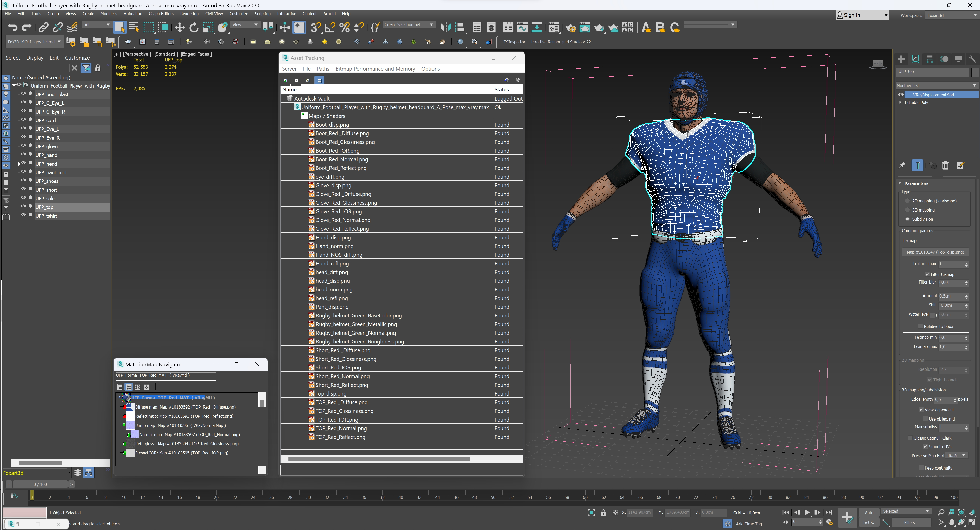Open the Selected key filter dropdown
This screenshot has width=980, height=530.
click(x=906, y=511)
